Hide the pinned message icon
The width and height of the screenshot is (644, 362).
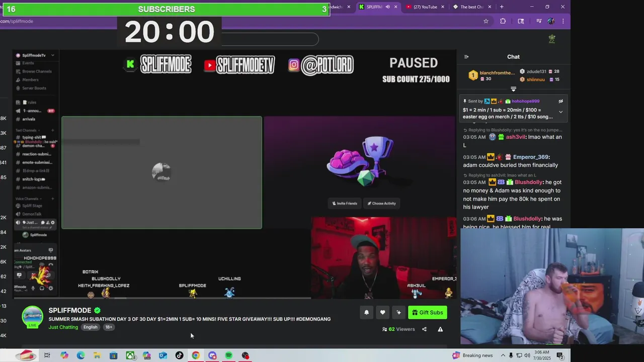pyautogui.click(x=560, y=101)
